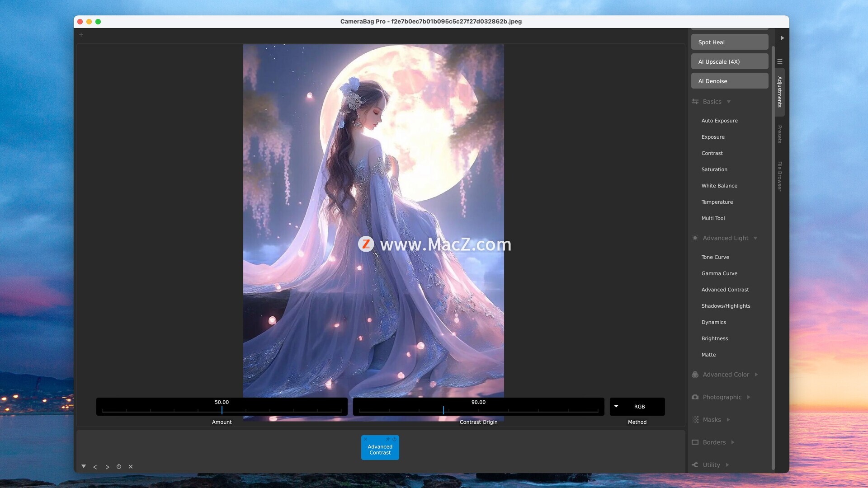The image size is (868, 488).
Task: Collapse the Advanced Light section arrow
Action: [x=755, y=238]
